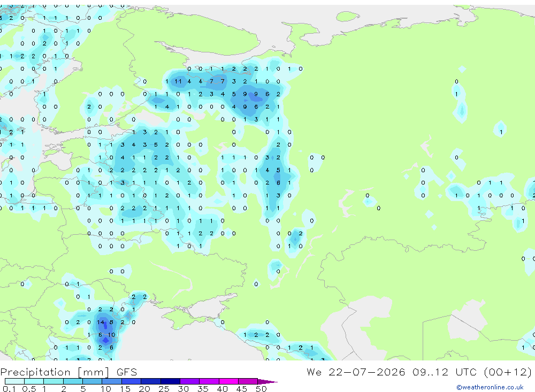Click the 2–5 mm legend color box

point(73,381)
